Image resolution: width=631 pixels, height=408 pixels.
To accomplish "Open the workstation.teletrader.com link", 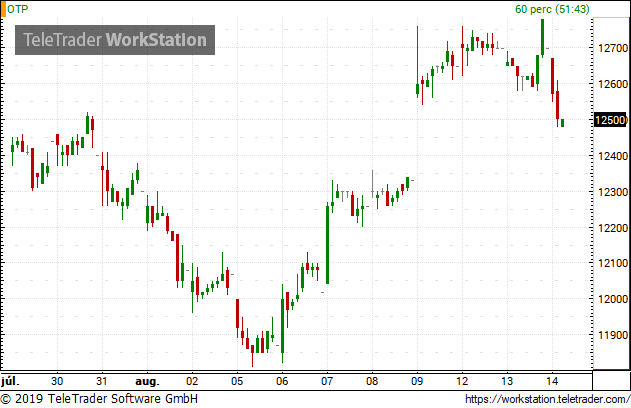I will [547, 399].
